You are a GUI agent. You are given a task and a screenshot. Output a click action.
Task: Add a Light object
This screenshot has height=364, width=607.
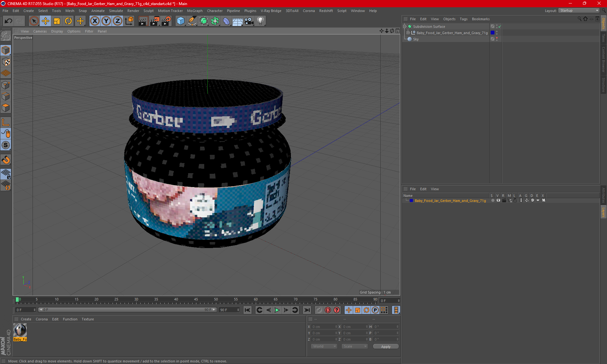pos(261,21)
